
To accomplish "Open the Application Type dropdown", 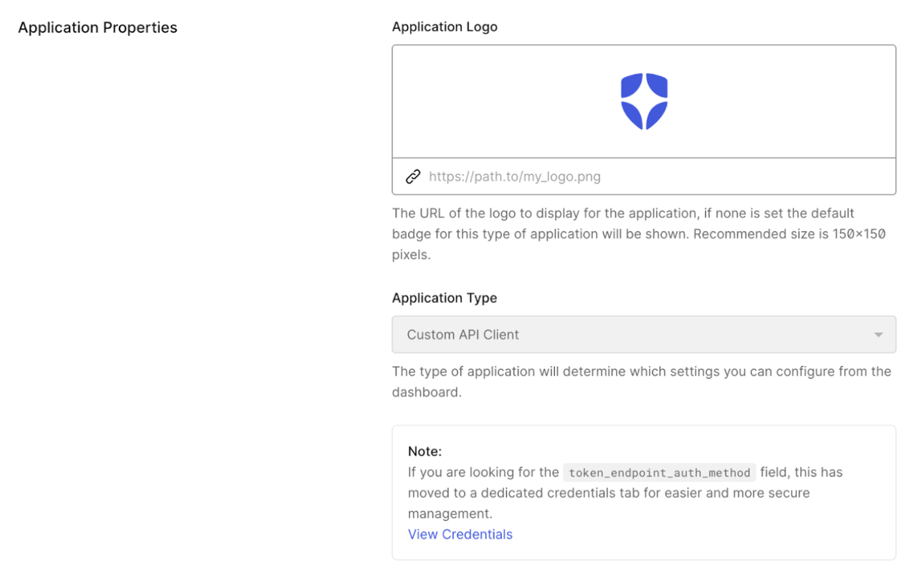I will coord(644,334).
